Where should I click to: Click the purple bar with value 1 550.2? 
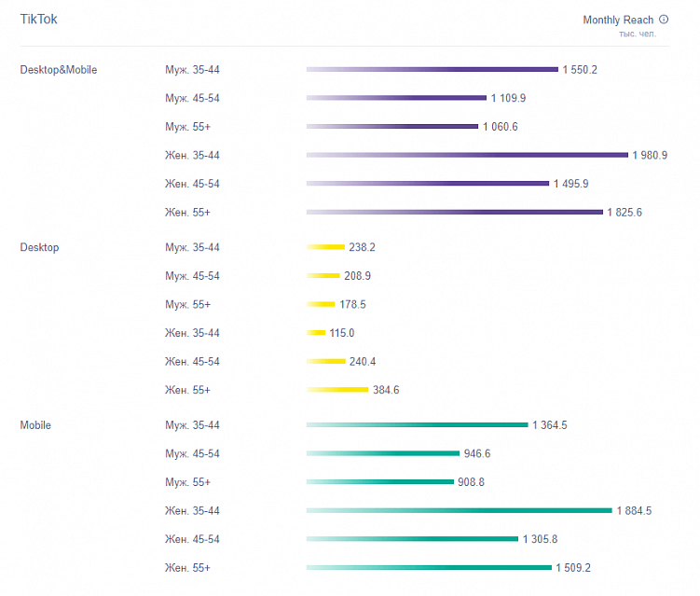432,70
